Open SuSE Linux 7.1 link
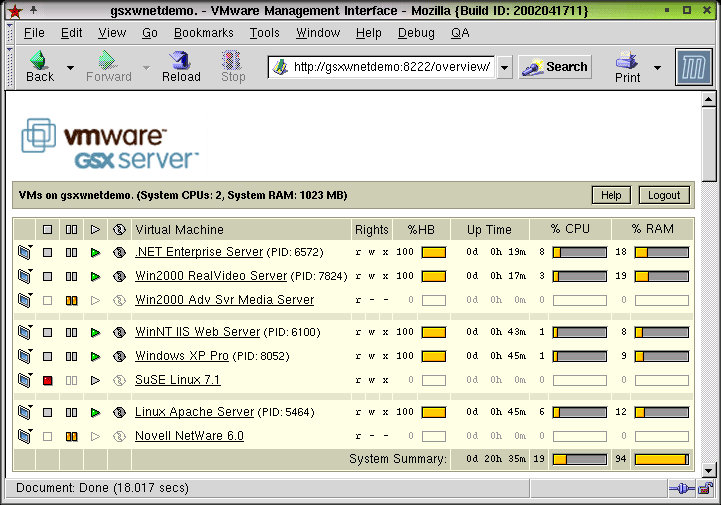Screen dimensions: 721x505 [177, 380]
